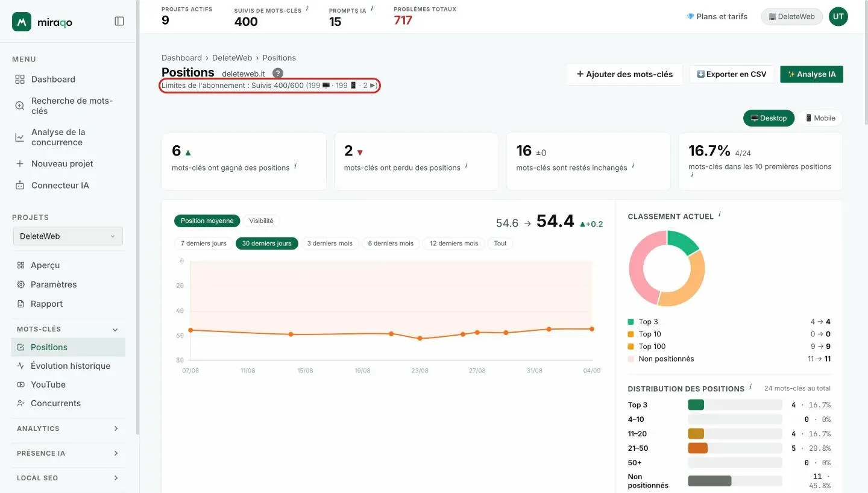Click the orange 21–50 distribution bar
Image resolution: width=868 pixels, height=493 pixels.
697,448
